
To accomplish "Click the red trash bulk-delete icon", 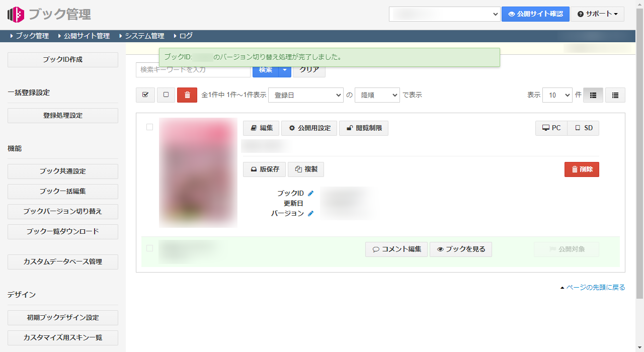I will (187, 95).
